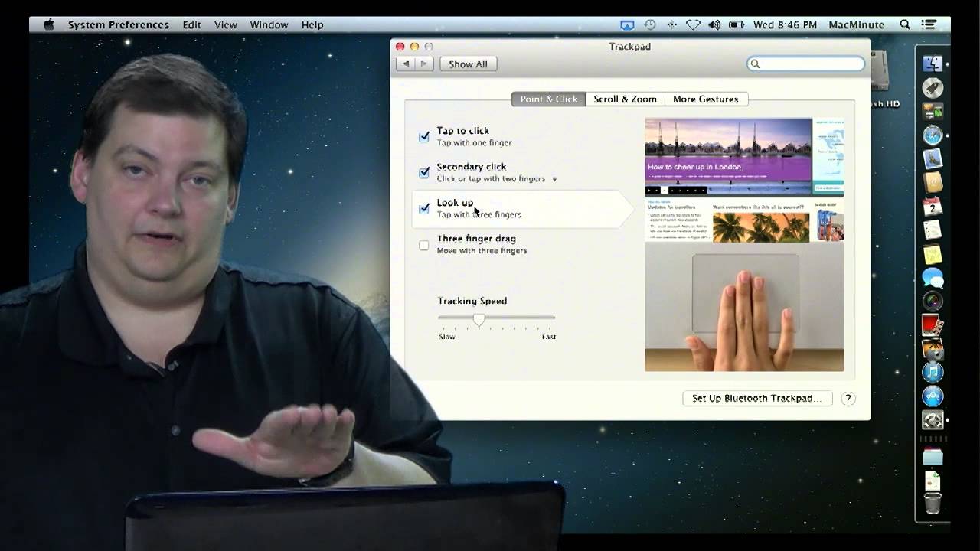This screenshot has height=551, width=980.
Task: Open the Trash in the Dock
Action: (x=933, y=504)
